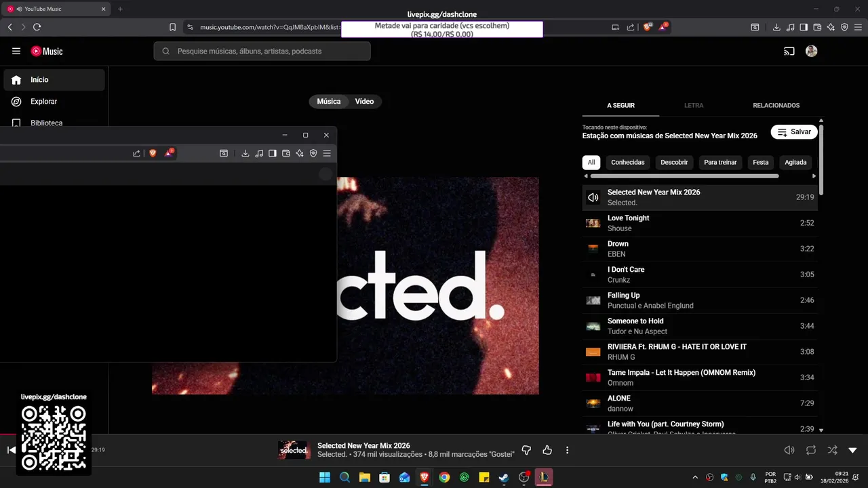Image resolution: width=868 pixels, height=488 pixels.
Task: Open Leo AI in main browser toolbar
Action: pyautogui.click(x=831, y=27)
